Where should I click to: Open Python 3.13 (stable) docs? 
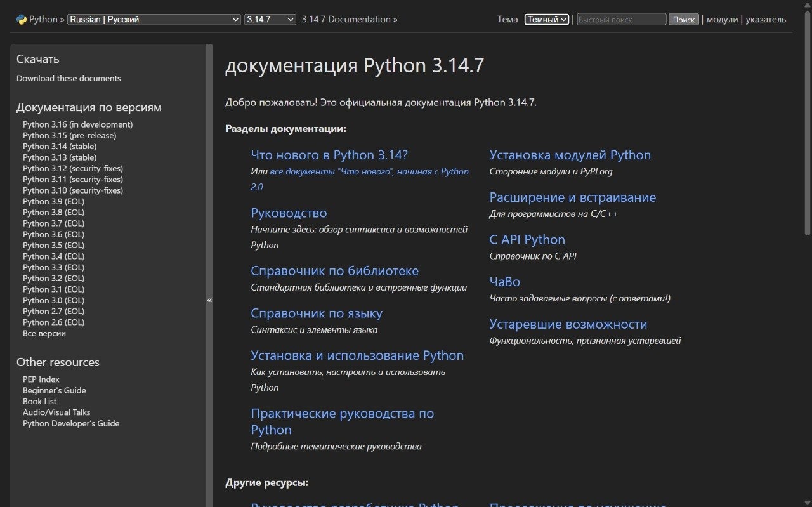click(x=60, y=157)
